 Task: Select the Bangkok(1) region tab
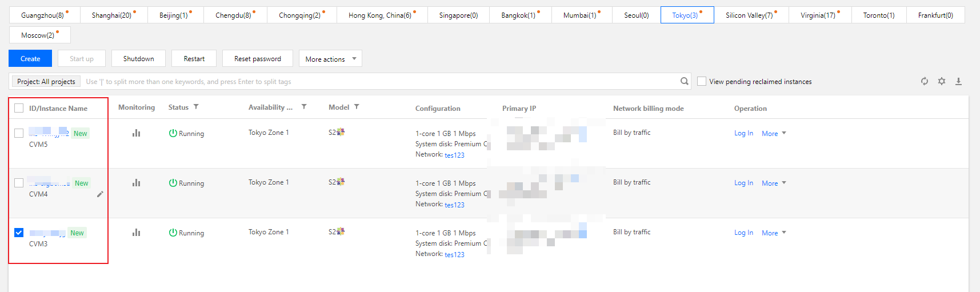pyautogui.click(x=520, y=15)
